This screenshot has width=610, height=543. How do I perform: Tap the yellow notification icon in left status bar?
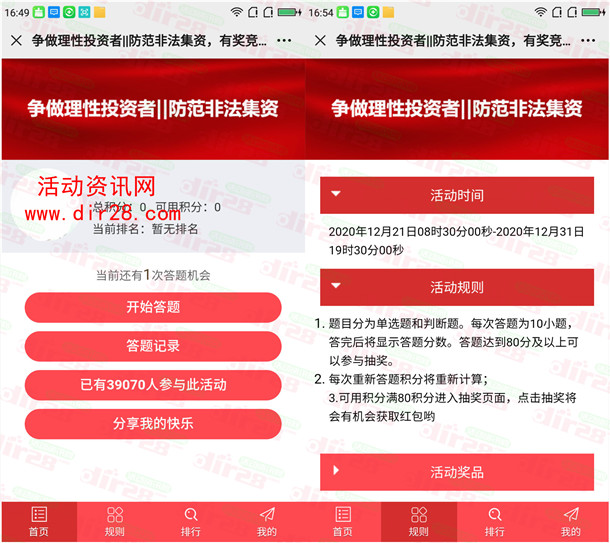click(x=100, y=12)
